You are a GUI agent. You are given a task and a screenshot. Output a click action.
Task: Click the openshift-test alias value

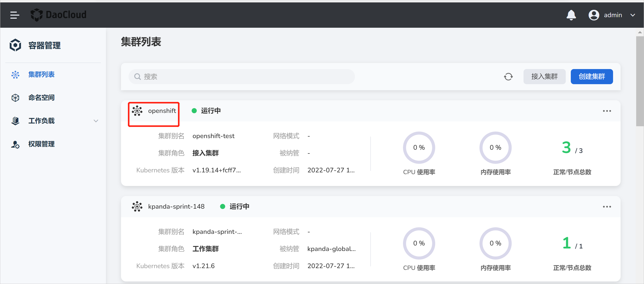tap(213, 136)
